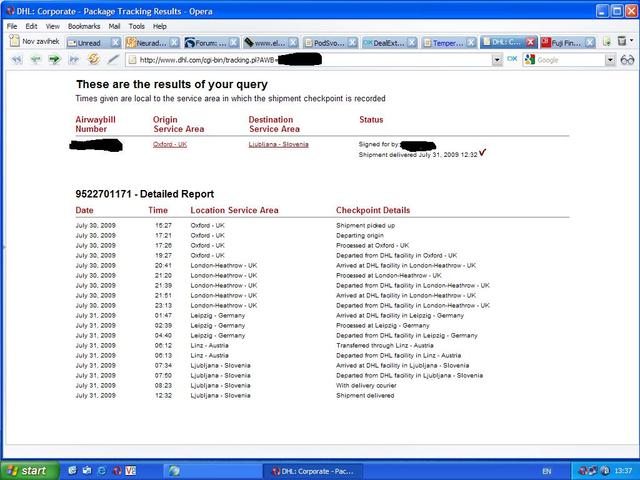The width and height of the screenshot is (640, 480).
Task: Close the Fuji Fin... tab
Action: pyautogui.click(x=590, y=42)
